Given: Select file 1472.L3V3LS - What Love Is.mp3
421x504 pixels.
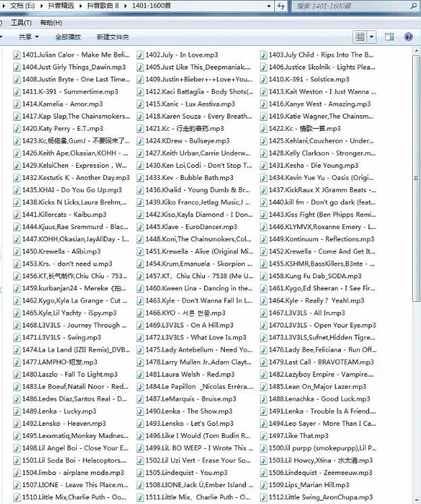Looking at the screenshot, I should pos(191,338).
